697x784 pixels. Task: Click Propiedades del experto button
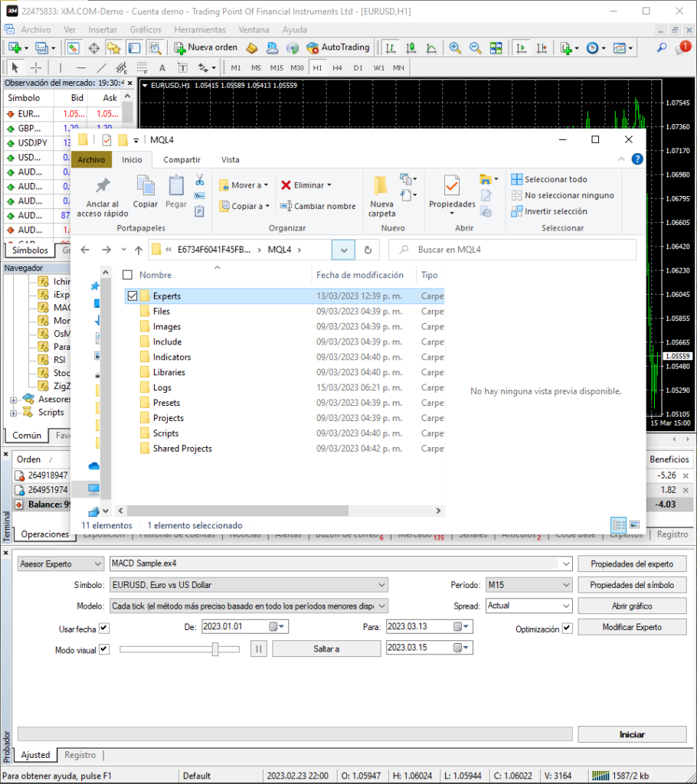[x=632, y=564]
